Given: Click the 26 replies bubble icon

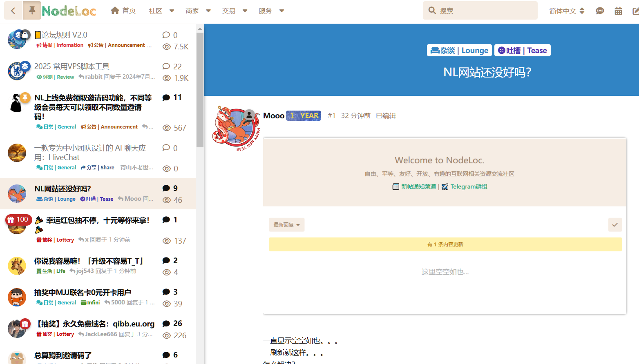Looking at the screenshot, I should pyautogui.click(x=166, y=324).
